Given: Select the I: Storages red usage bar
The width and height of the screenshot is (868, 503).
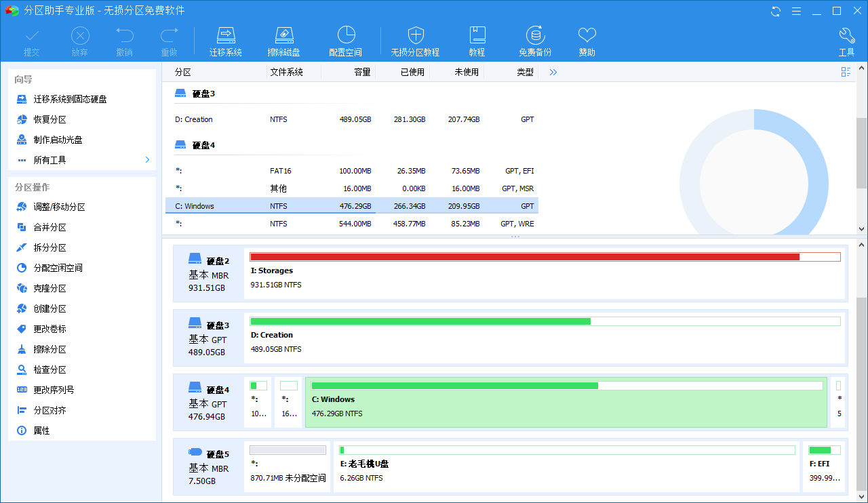Looking at the screenshot, I should tap(524, 257).
